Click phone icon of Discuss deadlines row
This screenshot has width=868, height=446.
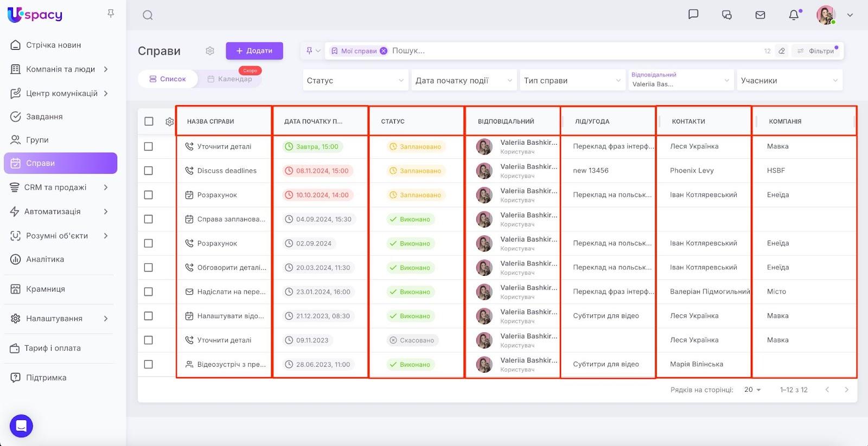pyautogui.click(x=189, y=171)
